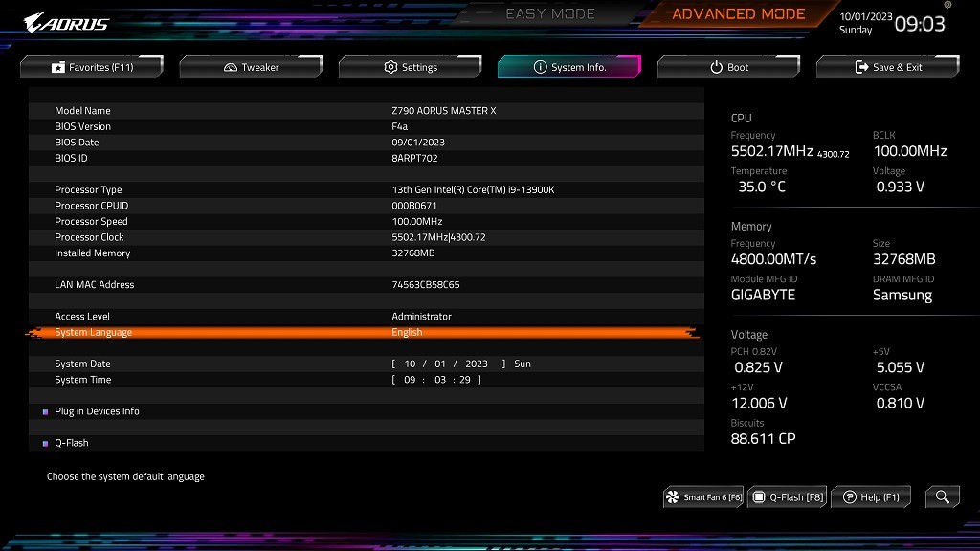The image size is (980, 551).
Task: Open Help (F1)
Action: click(x=871, y=497)
